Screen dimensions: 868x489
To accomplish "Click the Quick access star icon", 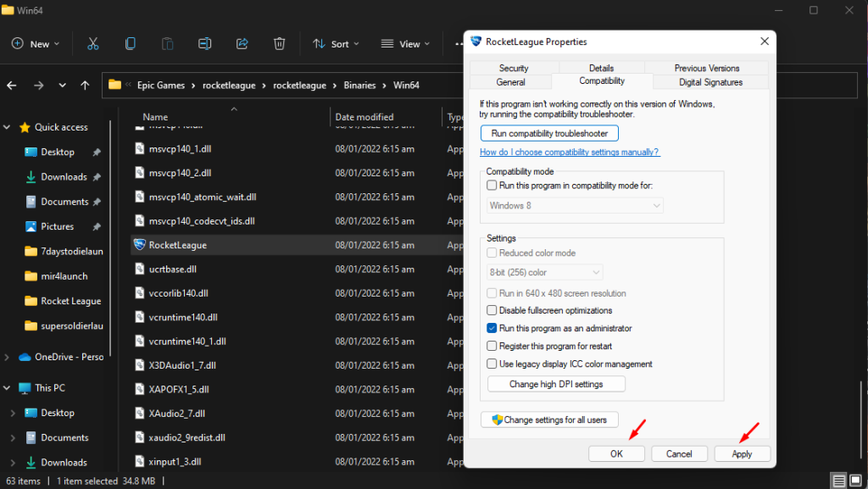I will [25, 127].
